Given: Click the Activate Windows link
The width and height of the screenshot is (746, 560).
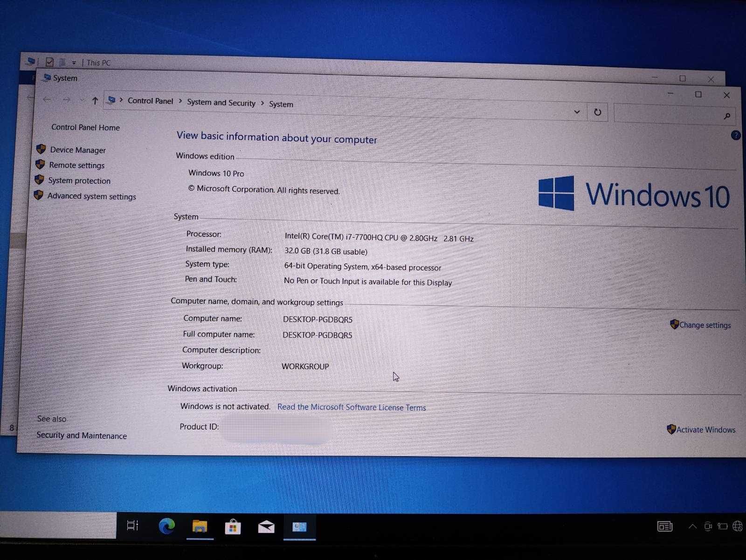Looking at the screenshot, I should [706, 429].
